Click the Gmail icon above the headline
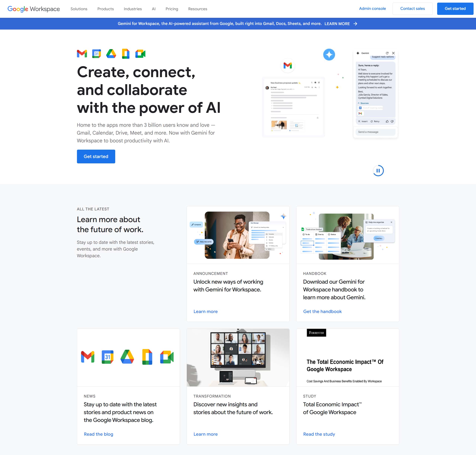This screenshot has height=455, width=476. (82, 54)
